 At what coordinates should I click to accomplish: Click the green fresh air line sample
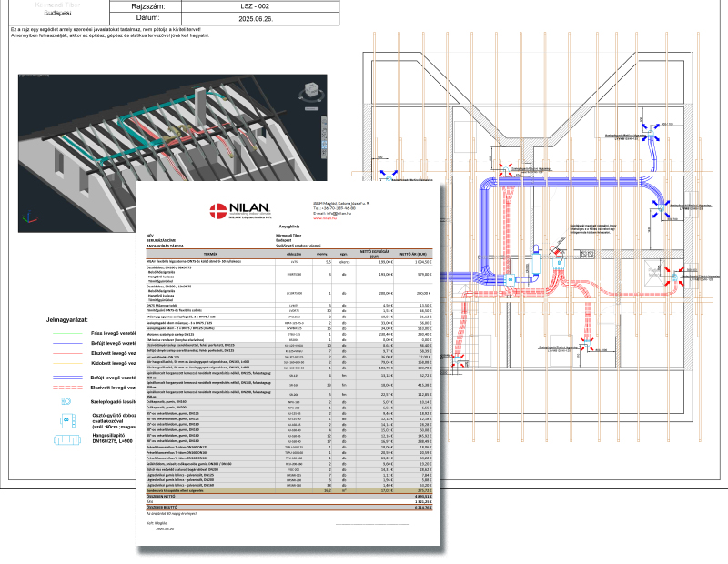67,333
